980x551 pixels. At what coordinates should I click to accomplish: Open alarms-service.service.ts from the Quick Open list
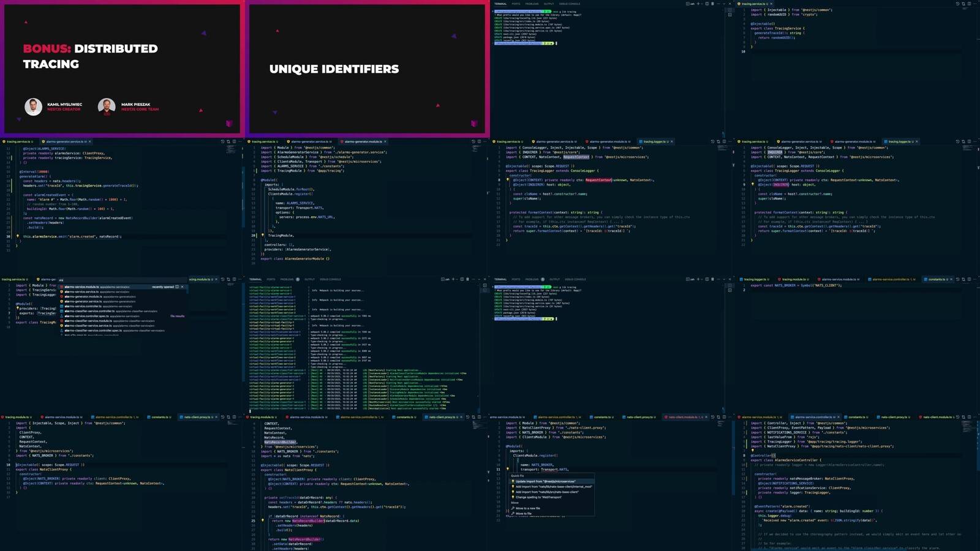tap(121, 291)
